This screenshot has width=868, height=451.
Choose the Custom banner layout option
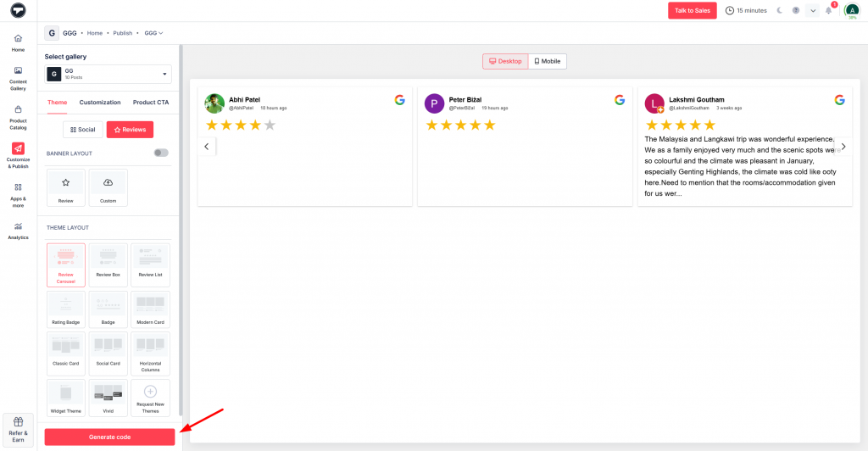click(108, 187)
